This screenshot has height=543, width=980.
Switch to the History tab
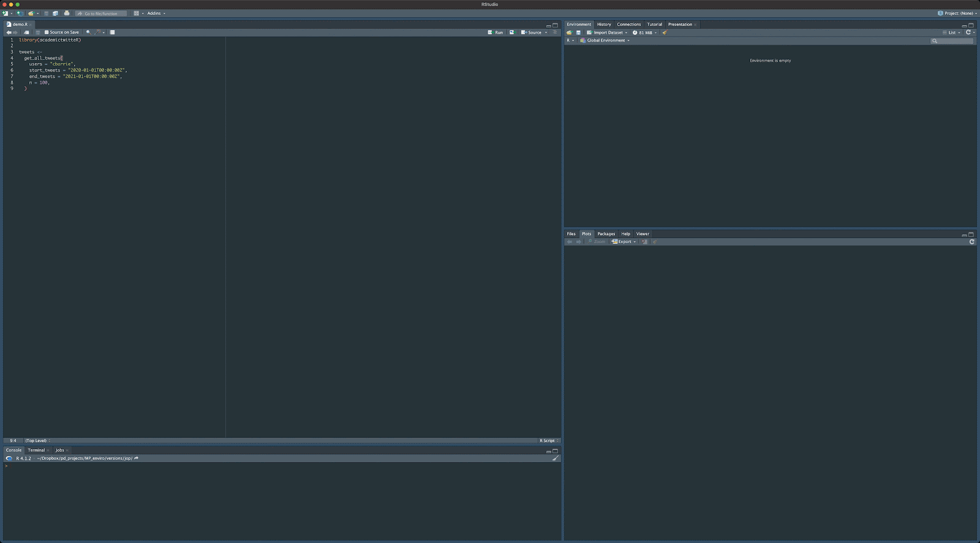[604, 24]
